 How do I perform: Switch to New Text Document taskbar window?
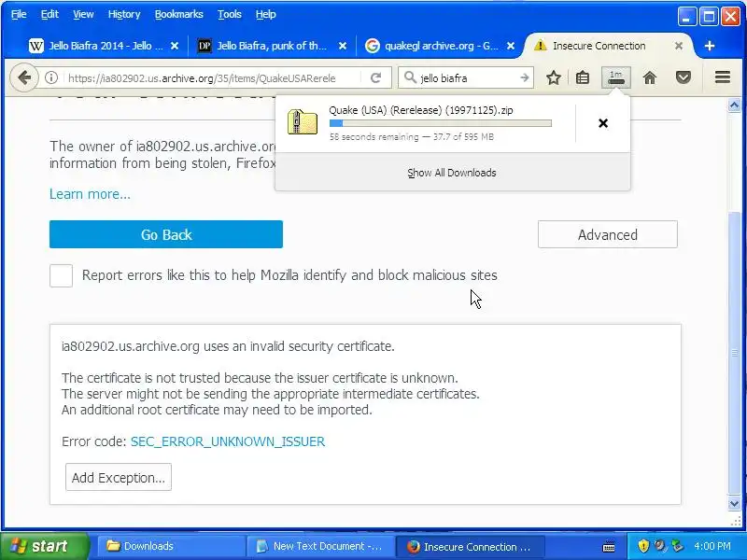[320, 546]
